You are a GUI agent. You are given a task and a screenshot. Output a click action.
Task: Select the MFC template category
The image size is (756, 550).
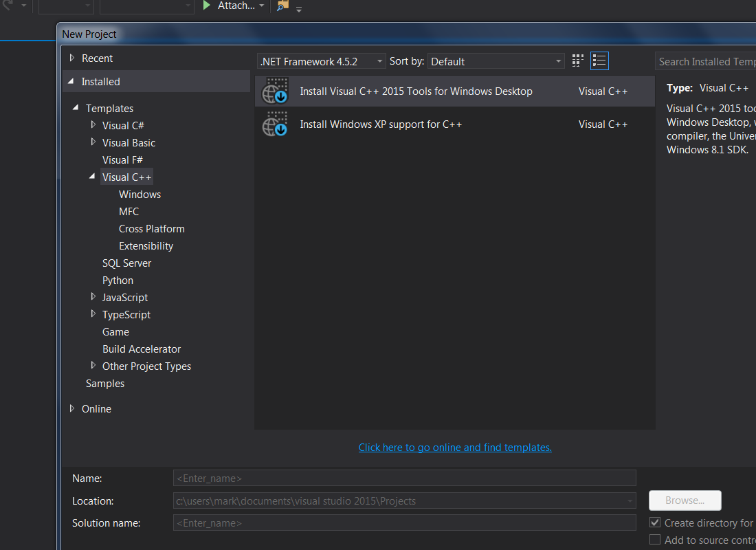pos(129,212)
